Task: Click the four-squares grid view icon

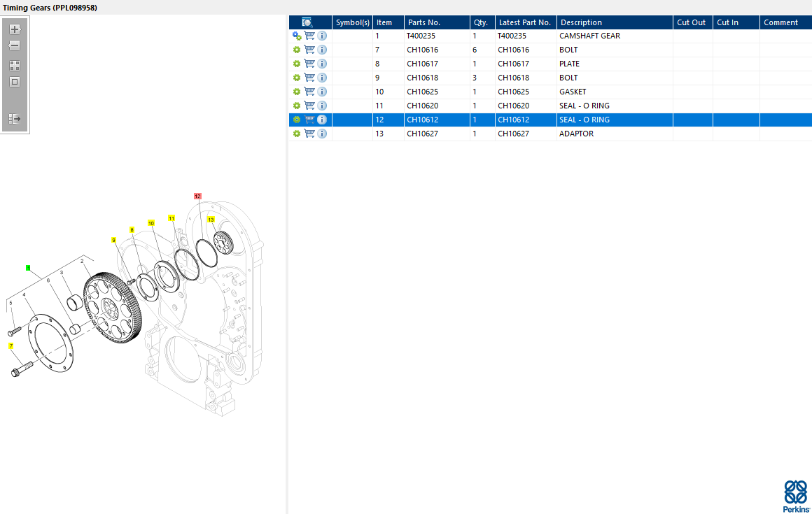Action: [x=15, y=65]
